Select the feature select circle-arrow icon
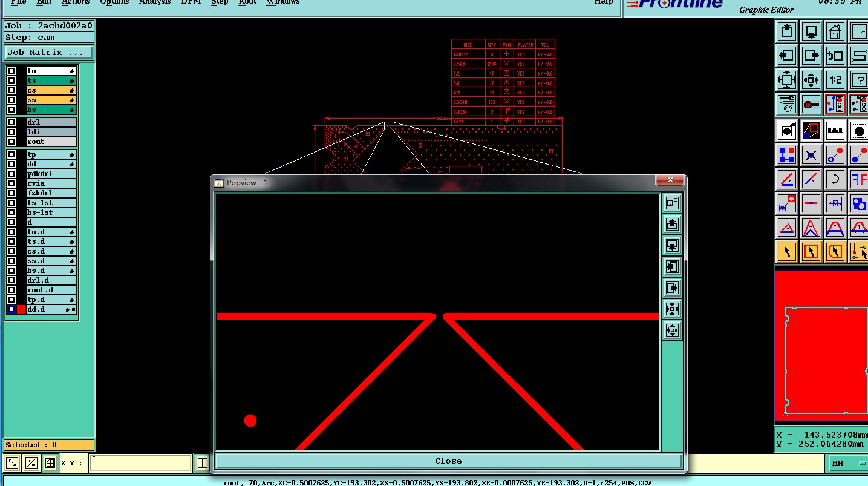Screen dimensions: 868x486 point(786,130)
